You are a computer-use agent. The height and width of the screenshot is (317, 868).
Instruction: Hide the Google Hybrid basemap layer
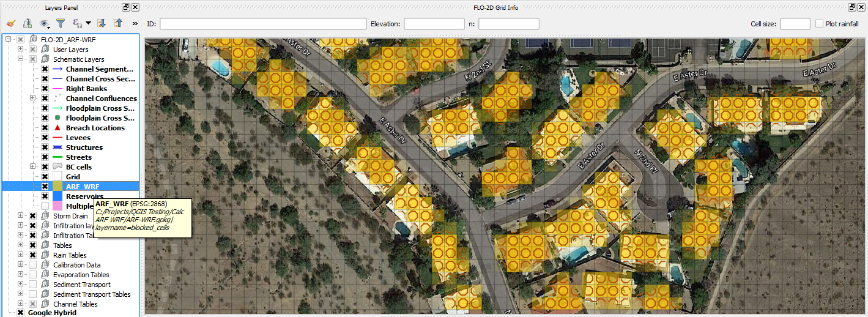20,313
